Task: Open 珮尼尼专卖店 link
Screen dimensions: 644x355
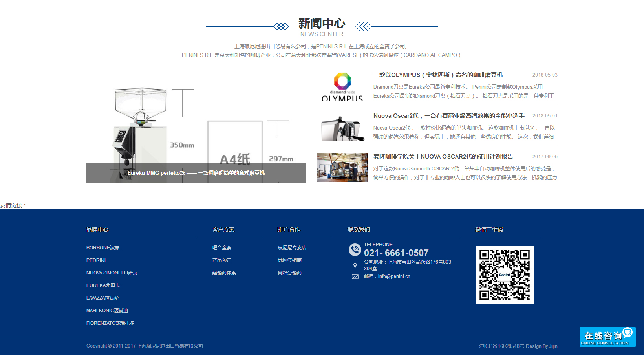Action: tap(292, 248)
